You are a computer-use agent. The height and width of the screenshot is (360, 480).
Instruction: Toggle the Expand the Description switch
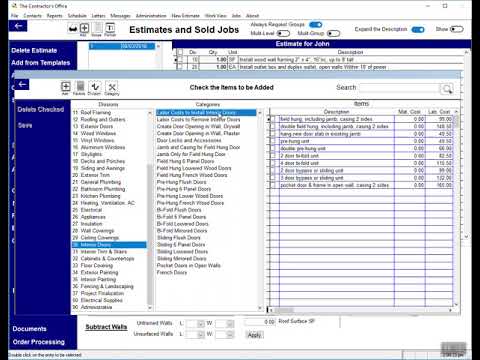click(x=418, y=30)
